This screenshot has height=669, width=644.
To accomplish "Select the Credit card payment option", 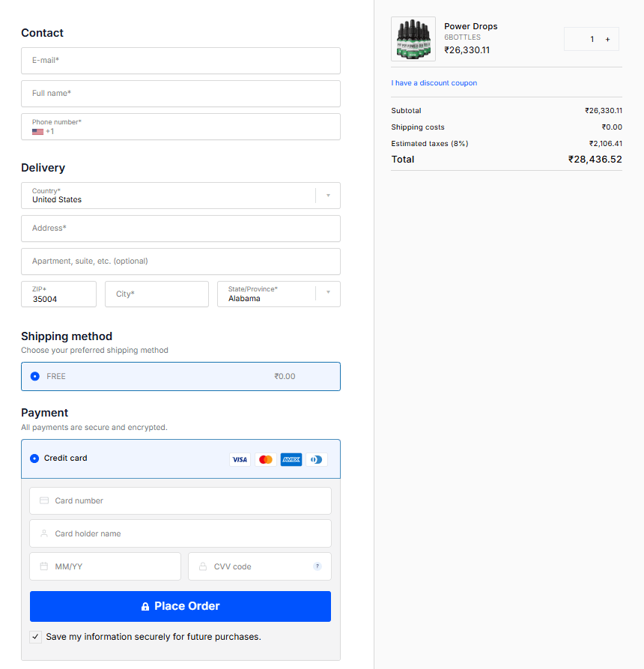I will pyautogui.click(x=34, y=458).
